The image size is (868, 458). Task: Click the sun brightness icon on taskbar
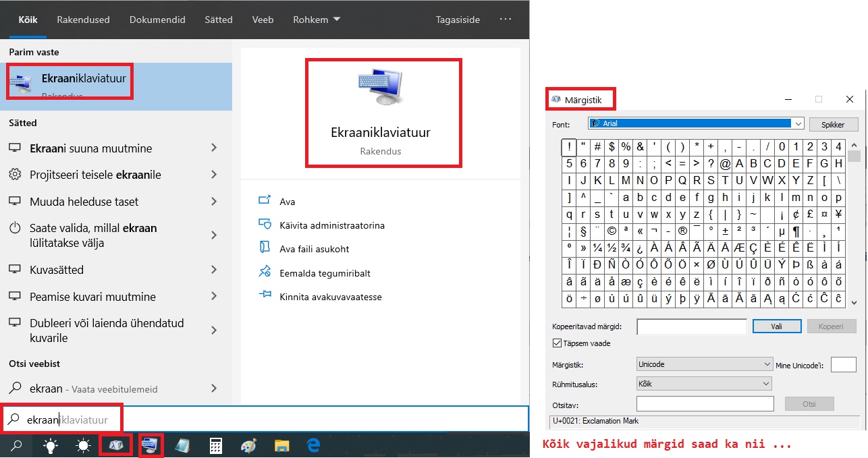[x=83, y=445]
